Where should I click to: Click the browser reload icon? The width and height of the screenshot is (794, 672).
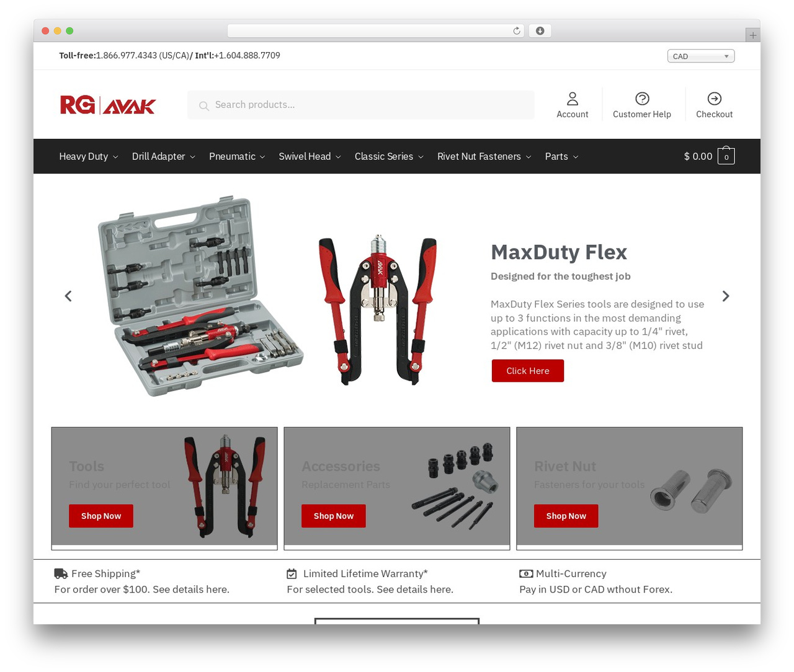[517, 31]
